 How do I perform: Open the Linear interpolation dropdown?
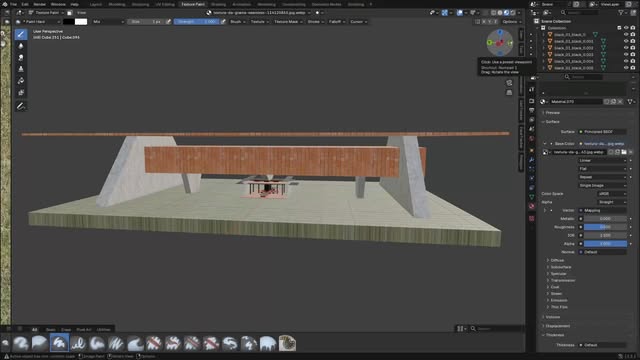pos(602,160)
